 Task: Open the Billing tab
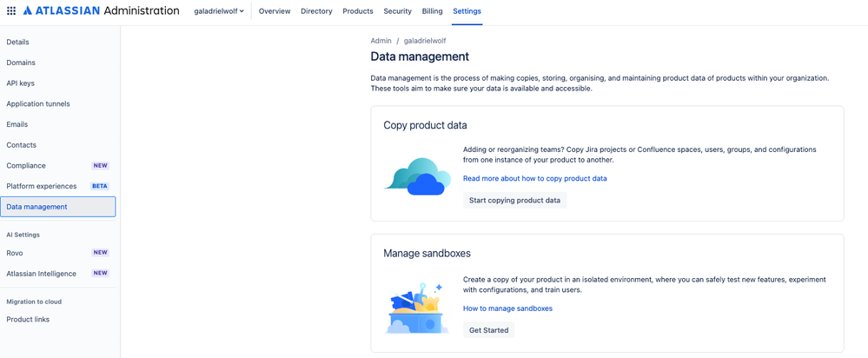[433, 11]
